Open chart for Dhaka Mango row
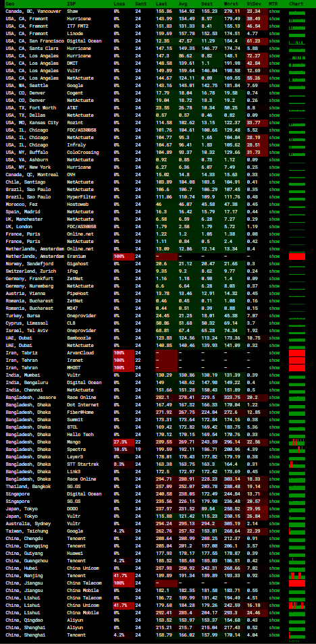316x644 pixels. [297, 442]
